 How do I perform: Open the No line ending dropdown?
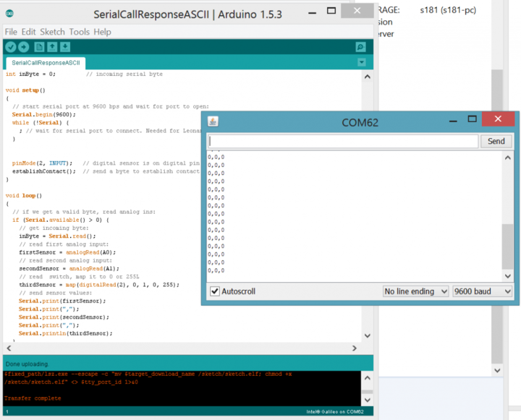click(x=415, y=291)
